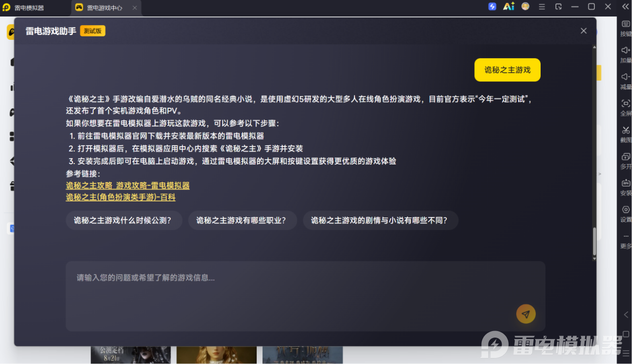Screen dimensions: 632x364
Task: Click the 参考链接： label
Action: 83,174
